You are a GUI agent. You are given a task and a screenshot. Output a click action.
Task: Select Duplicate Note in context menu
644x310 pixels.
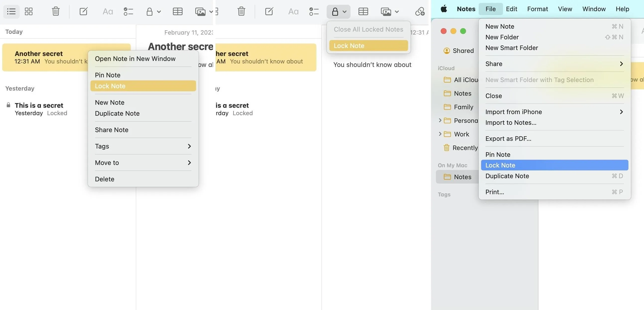coord(143,113)
